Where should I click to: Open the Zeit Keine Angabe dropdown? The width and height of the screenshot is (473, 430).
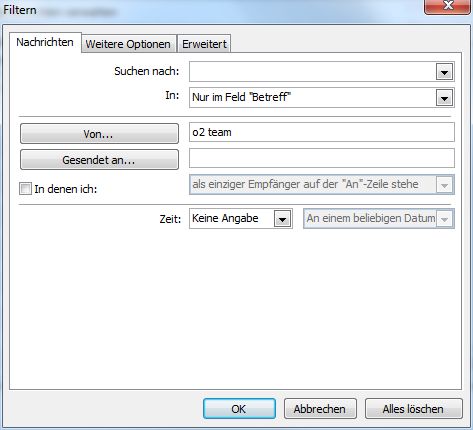[283, 219]
